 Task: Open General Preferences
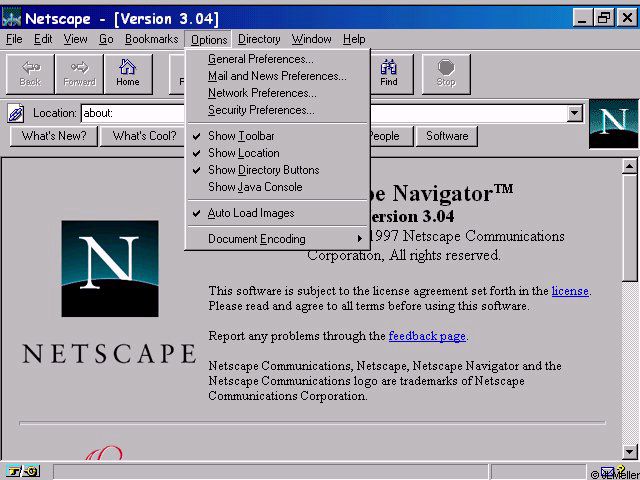(x=278, y=59)
